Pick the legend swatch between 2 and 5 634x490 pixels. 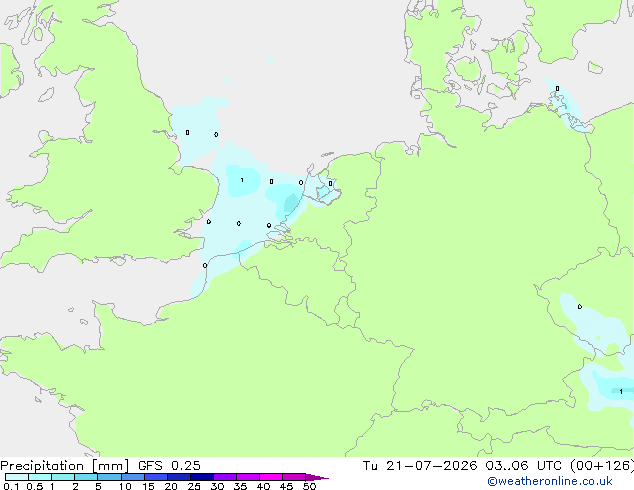pyautogui.click(x=86, y=477)
